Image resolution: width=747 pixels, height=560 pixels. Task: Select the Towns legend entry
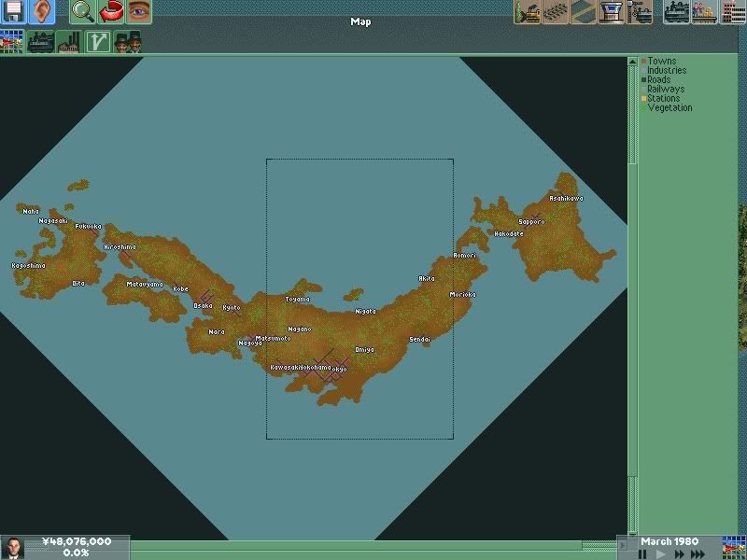pyautogui.click(x=659, y=61)
